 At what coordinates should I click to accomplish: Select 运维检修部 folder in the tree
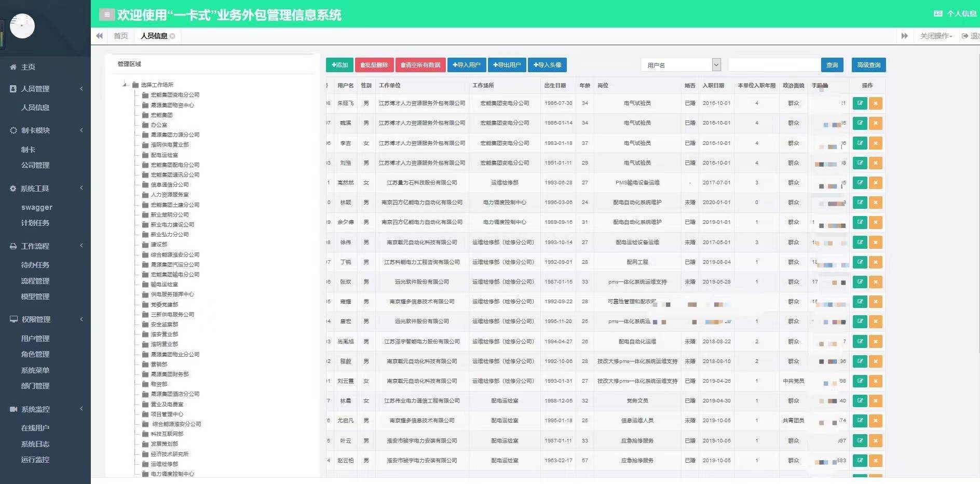(164, 464)
